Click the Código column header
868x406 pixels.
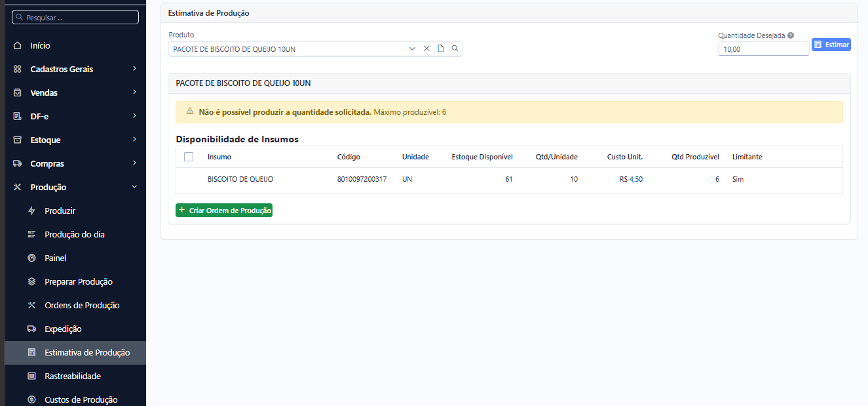pos(349,157)
